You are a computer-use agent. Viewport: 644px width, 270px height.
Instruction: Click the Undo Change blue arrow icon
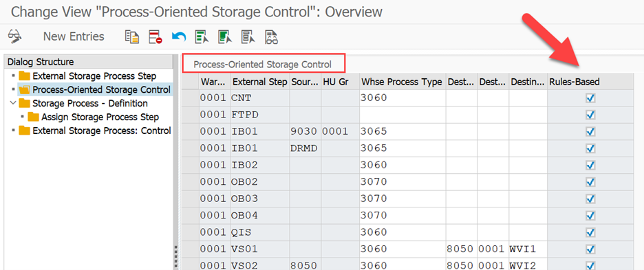(x=179, y=36)
